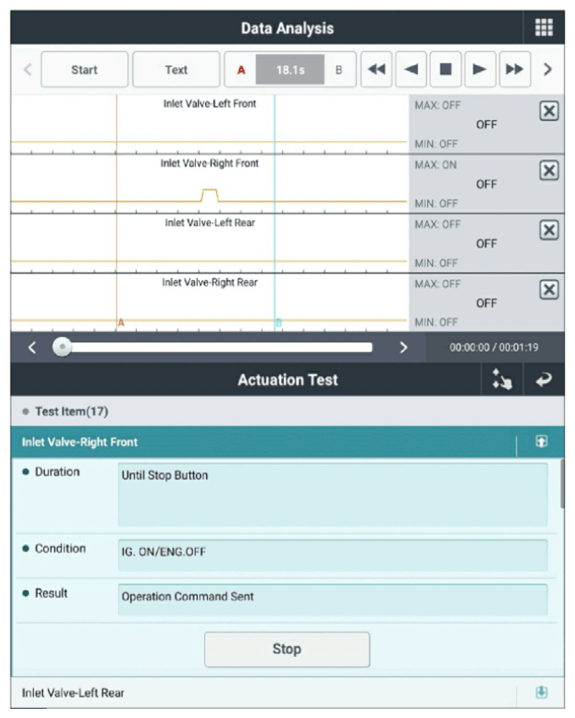This screenshot has height=718, width=575.
Task: Remove the Inlet Valve-Right Front graph
Action: click(549, 170)
